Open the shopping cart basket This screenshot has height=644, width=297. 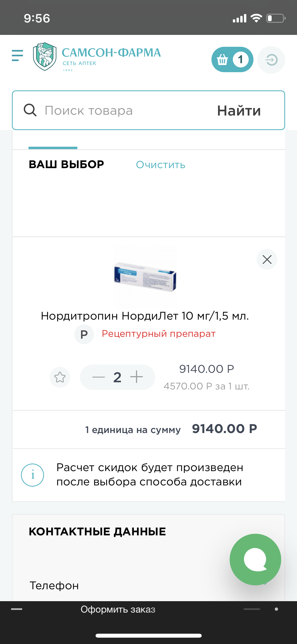pyautogui.click(x=223, y=60)
